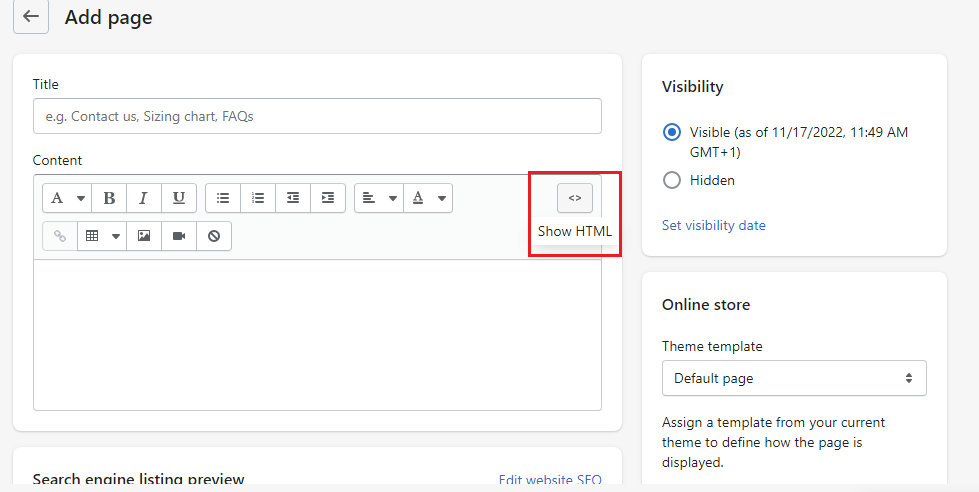This screenshot has height=492, width=979.
Task: Apply underline formatting
Action: click(178, 198)
